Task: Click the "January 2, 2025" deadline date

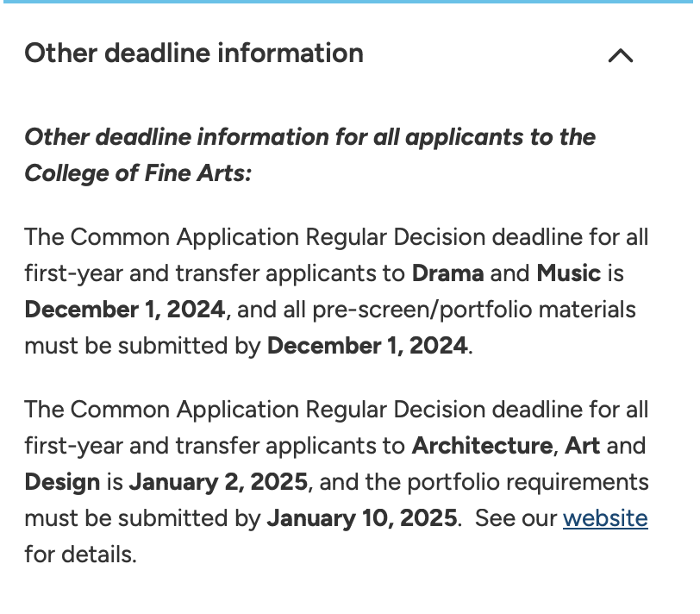Action: click(218, 482)
